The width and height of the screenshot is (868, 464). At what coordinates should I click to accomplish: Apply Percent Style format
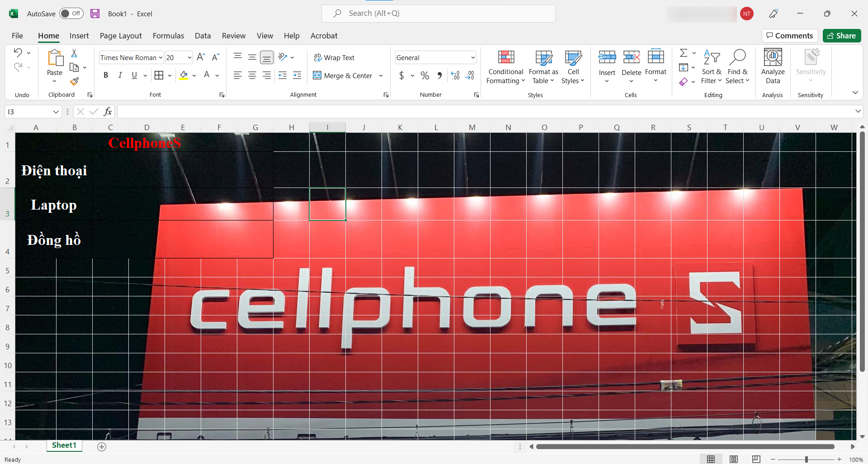tap(425, 75)
